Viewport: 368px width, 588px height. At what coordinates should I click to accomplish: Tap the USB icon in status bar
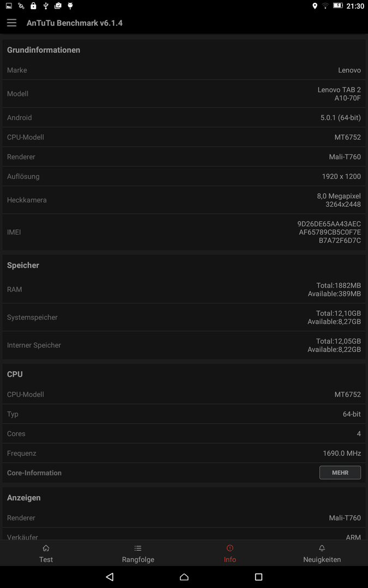(x=45, y=5)
